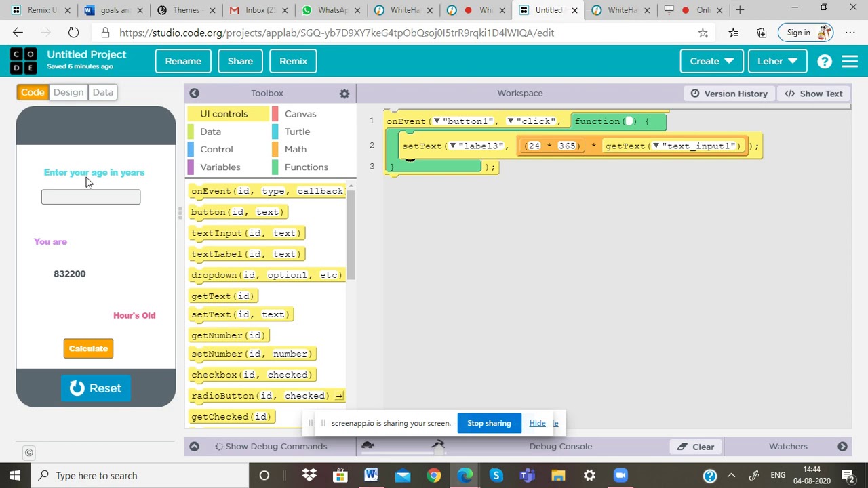Viewport: 868px width, 488px height.
Task: Open the hamburger menu in header
Action: click(850, 61)
